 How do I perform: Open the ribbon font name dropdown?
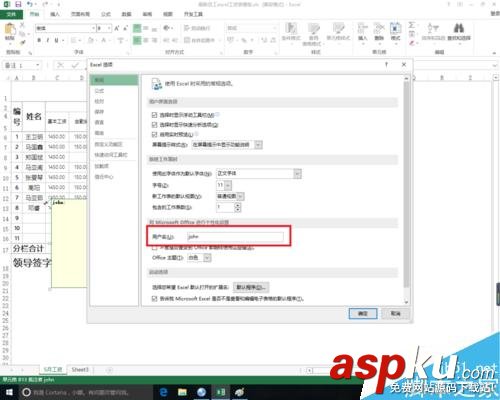93,28
